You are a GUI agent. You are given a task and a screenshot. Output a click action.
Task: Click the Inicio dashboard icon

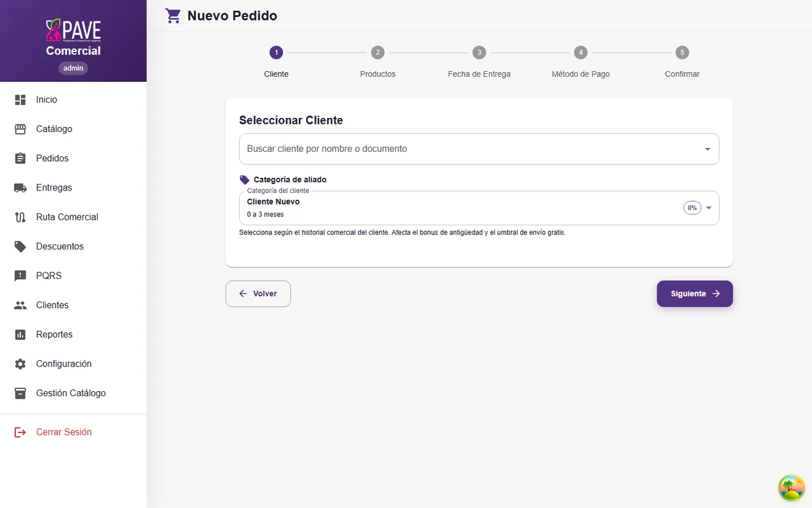pos(20,100)
